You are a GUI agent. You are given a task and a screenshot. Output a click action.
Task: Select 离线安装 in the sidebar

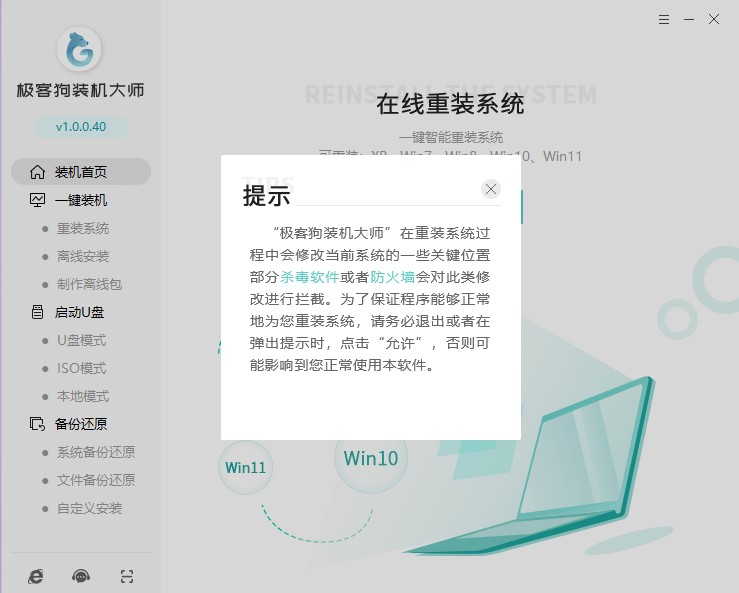(x=83, y=256)
